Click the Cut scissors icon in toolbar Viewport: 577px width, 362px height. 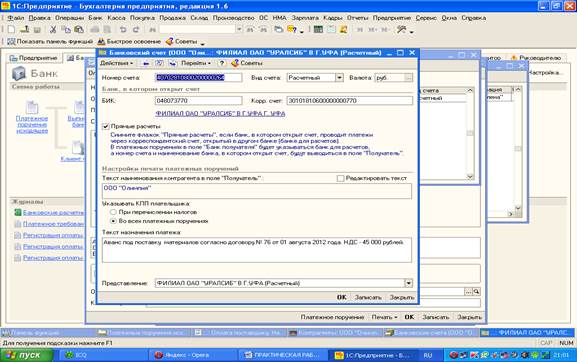[53, 29]
